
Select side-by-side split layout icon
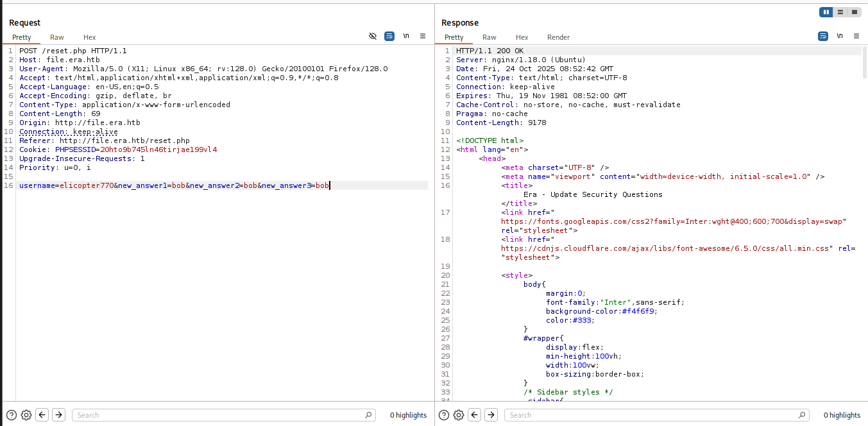click(826, 12)
